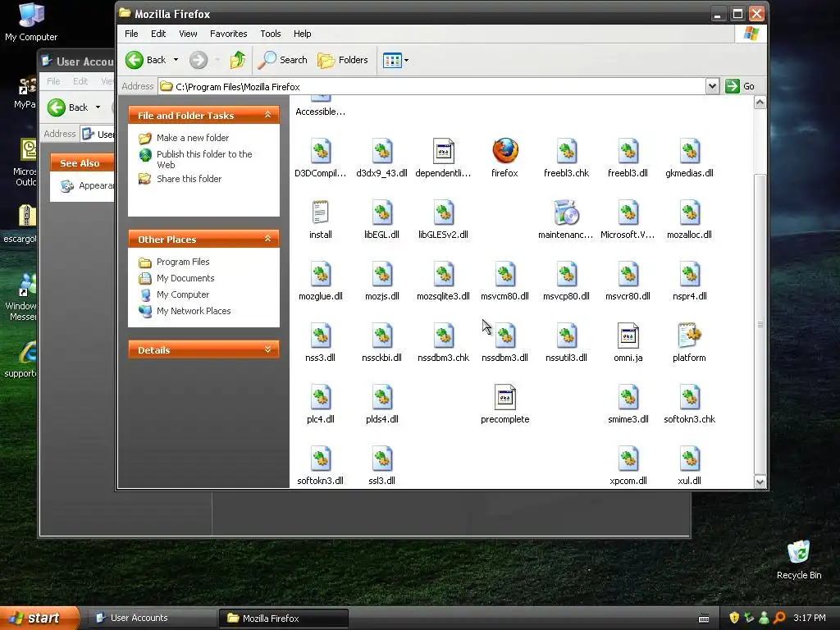Viewport: 840px width, 630px height.
Task: Select the platform settings file icon
Action: click(x=689, y=336)
